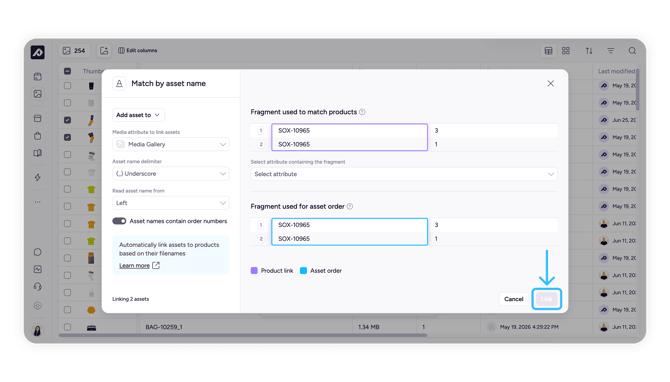
Task: Click the table view icon in toolbar
Action: click(x=548, y=51)
